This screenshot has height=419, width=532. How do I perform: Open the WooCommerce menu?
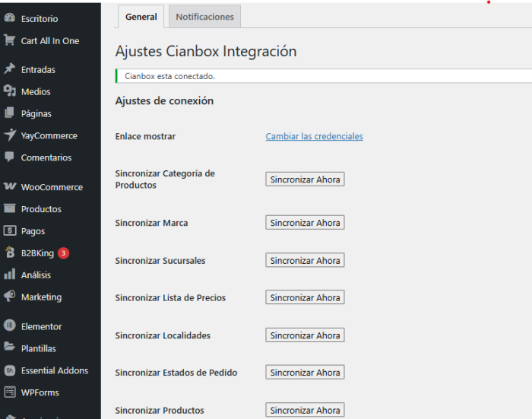coord(52,187)
